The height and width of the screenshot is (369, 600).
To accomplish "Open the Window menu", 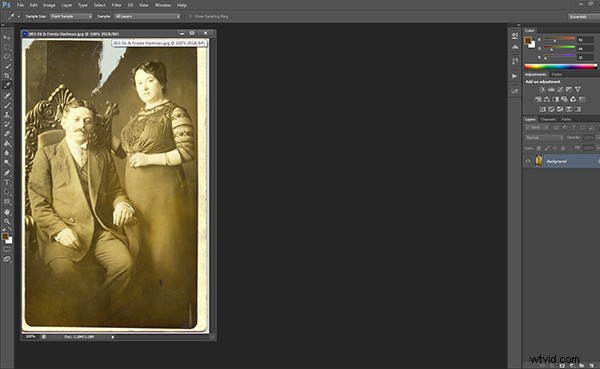I will point(163,5).
